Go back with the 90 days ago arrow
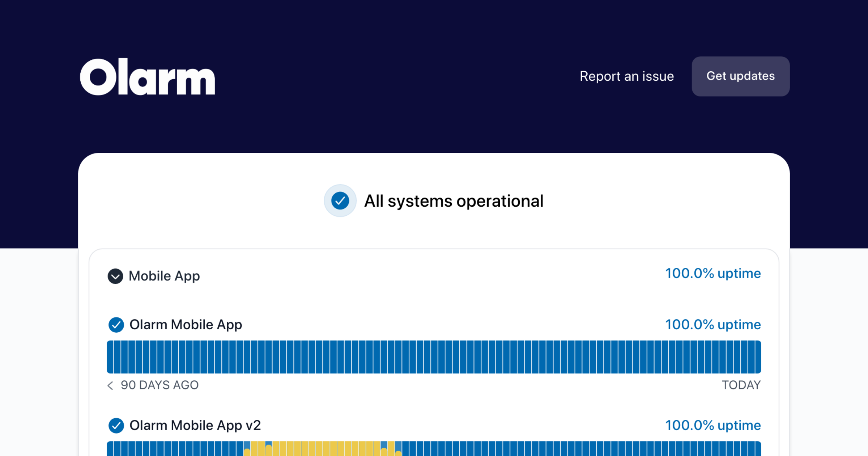This screenshot has width=868, height=456. pyautogui.click(x=110, y=385)
